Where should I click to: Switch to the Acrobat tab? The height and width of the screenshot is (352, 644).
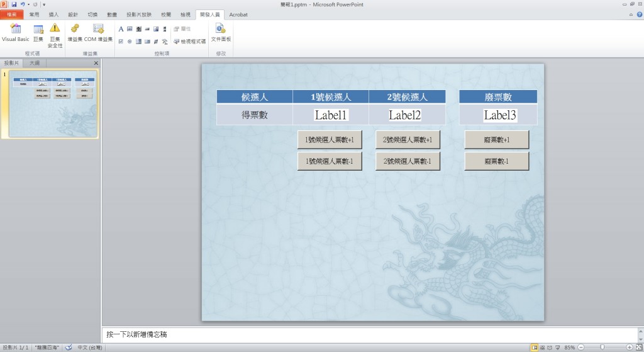pos(238,14)
